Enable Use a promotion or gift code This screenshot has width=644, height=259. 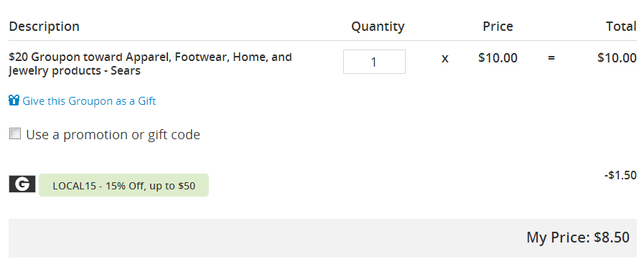pos(15,133)
